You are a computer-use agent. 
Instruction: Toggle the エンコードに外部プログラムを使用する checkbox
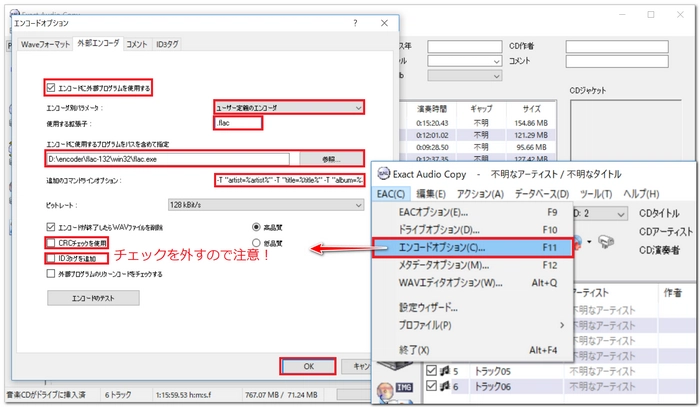coord(51,87)
